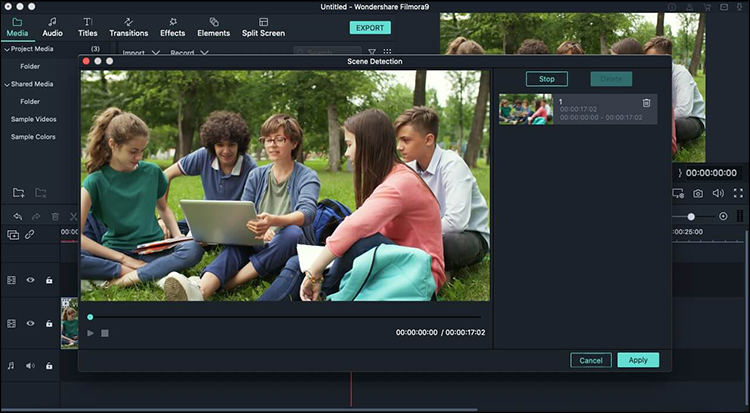The image size is (750, 413).
Task: Lock the empty upper video track
Action: coord(49,280)
